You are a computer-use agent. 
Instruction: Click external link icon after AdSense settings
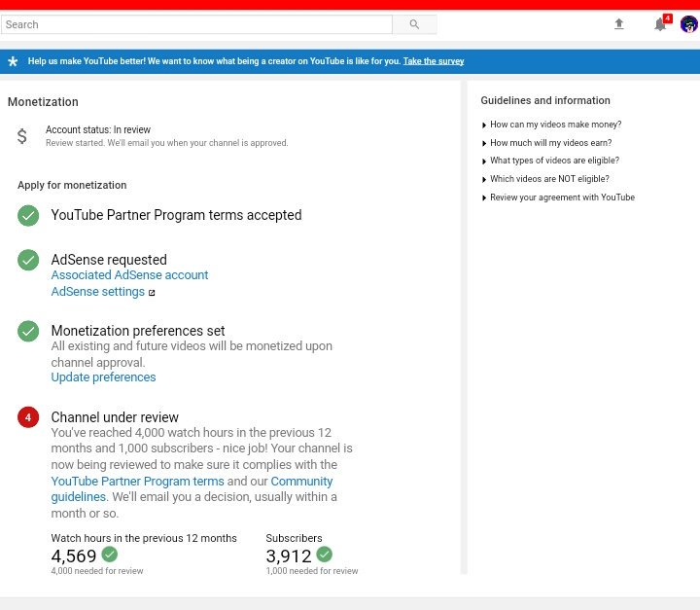coord(152,293)
